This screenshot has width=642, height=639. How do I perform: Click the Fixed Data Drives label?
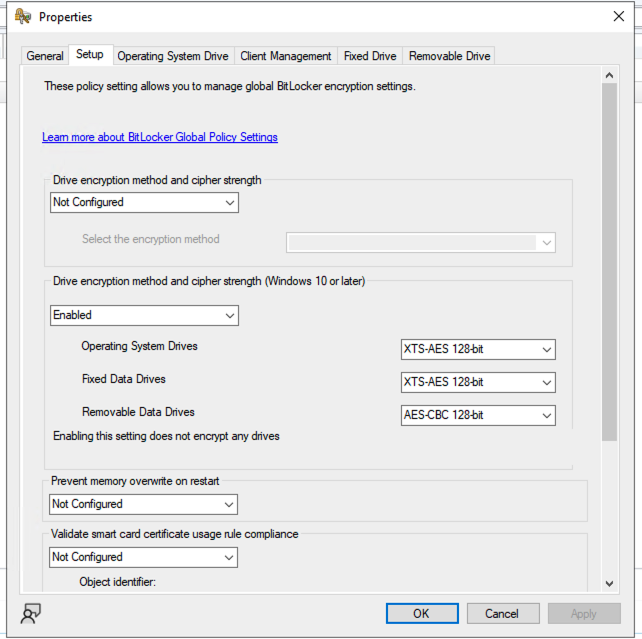point(124,379)
